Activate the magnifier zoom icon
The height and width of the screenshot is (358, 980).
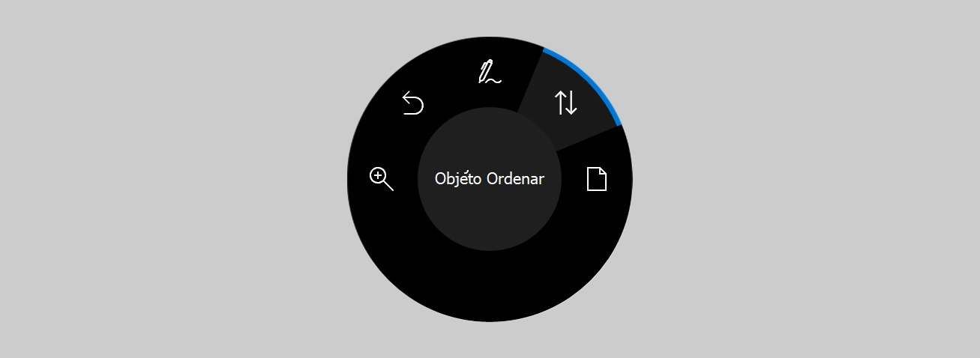click(382, 179)
